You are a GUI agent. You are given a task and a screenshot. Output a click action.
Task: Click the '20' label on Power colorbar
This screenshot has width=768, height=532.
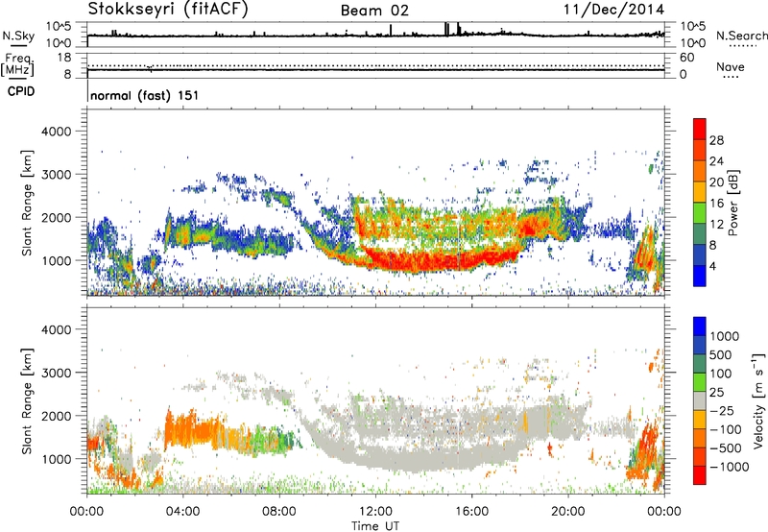point(716,182)
